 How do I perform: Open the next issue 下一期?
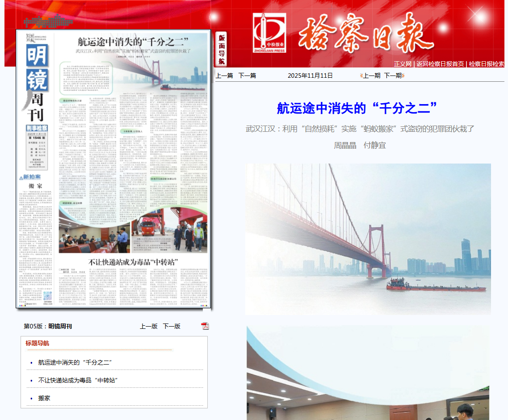pos(393,76)
